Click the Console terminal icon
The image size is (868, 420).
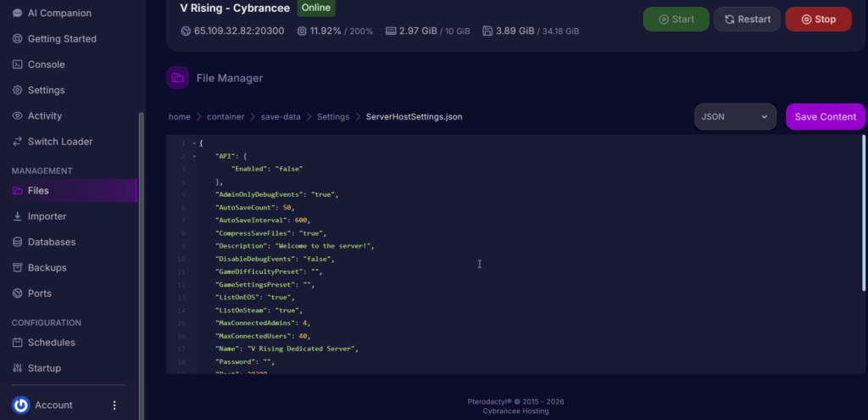pyautogui.click(x=18, y=64)
